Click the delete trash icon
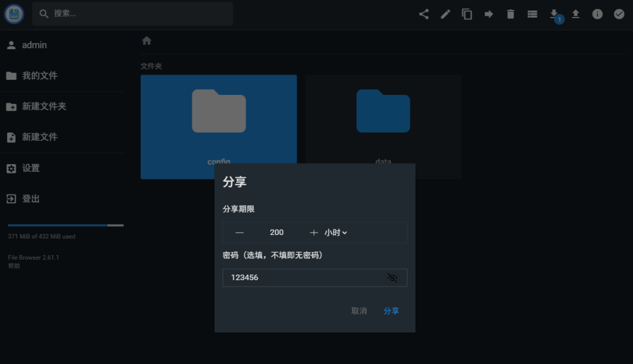This screenshot has width=633, height=364. 511,13
